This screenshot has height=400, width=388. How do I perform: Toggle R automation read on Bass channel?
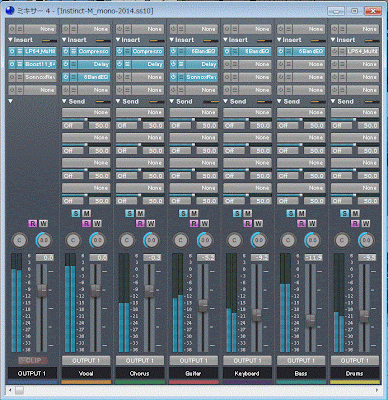(x=301, y=223)
